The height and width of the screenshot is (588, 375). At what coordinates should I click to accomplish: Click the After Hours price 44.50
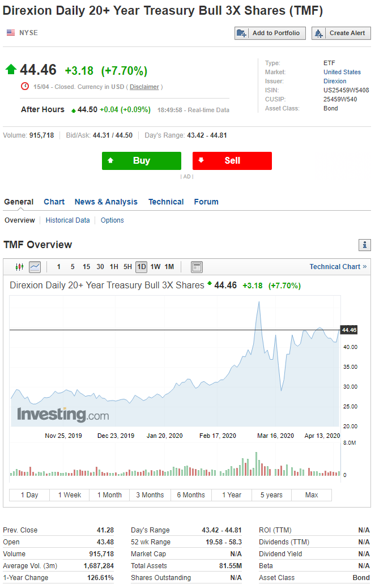coord(87,109)
